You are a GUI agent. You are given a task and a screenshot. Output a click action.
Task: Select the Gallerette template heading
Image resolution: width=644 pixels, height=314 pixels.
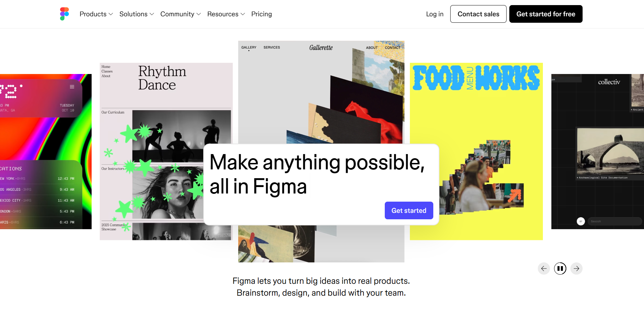pos(321,48)
